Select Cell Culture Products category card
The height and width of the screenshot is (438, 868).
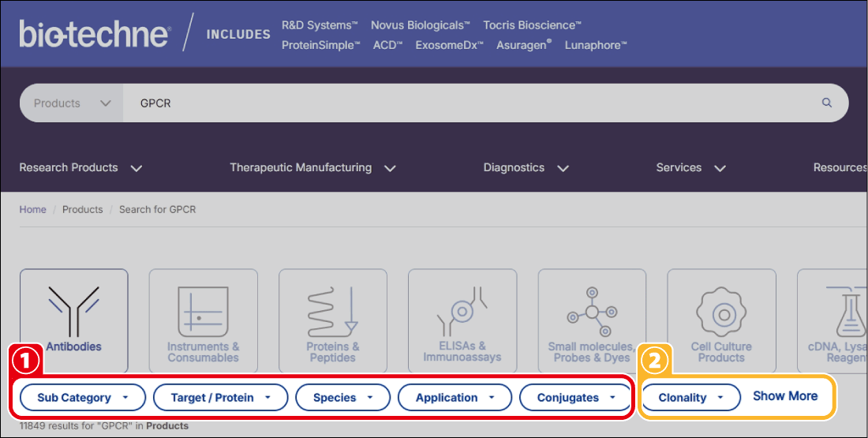pos(721,320)
